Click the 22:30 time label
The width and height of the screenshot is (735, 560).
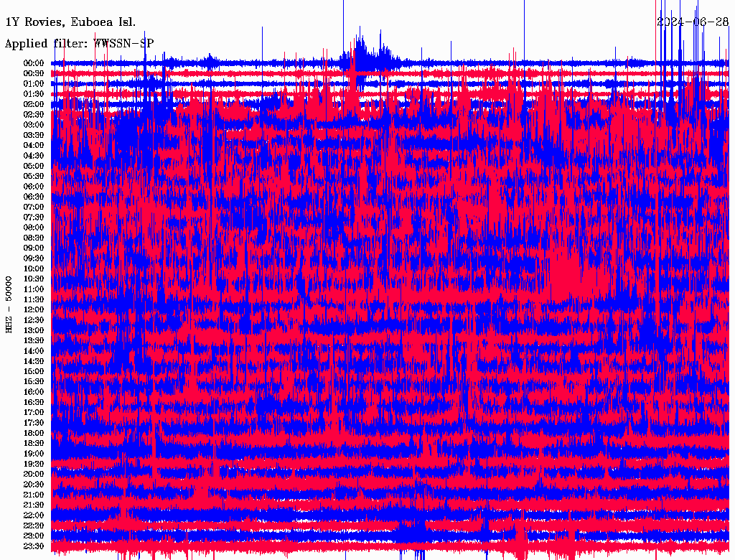tap(34, 526)
